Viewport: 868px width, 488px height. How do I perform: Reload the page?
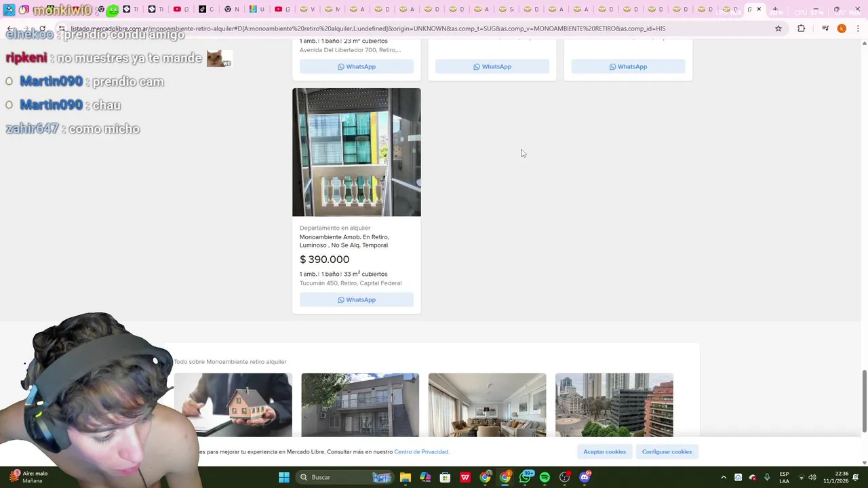pos(42,28)
